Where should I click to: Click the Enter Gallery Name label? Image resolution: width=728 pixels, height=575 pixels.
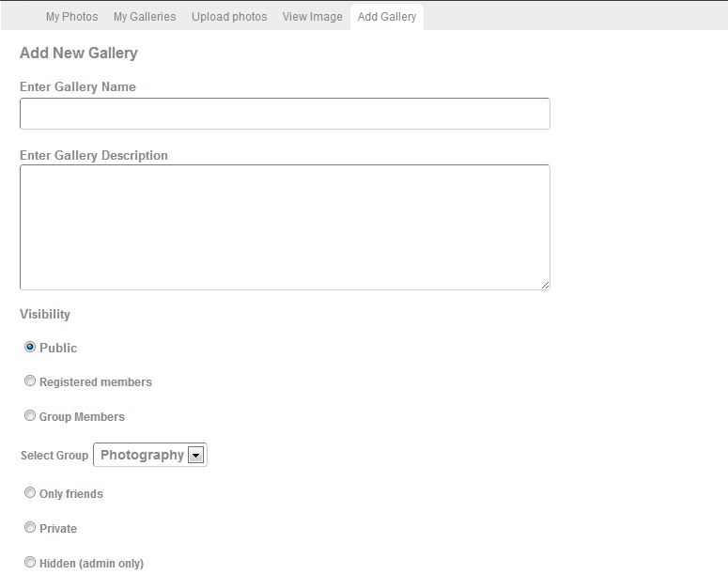78,86
